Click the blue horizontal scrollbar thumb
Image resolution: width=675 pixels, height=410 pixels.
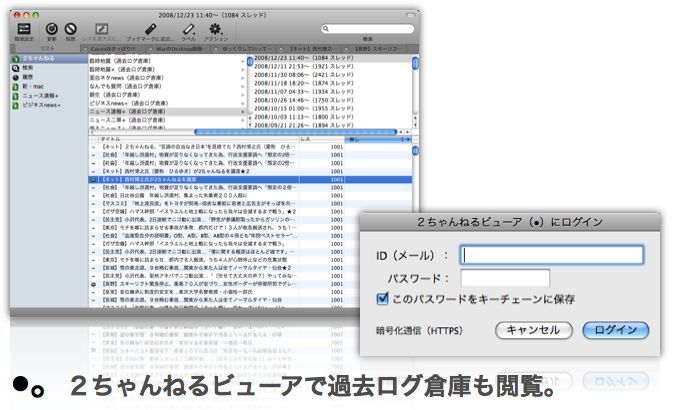tap(295, 132)
